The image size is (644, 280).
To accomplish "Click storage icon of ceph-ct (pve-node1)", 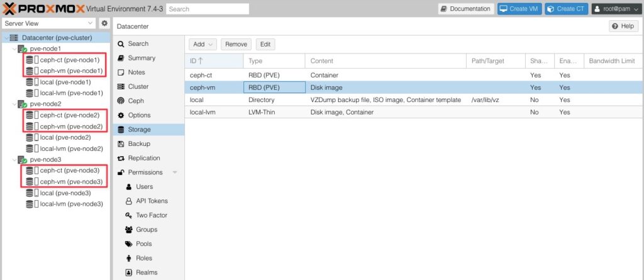I will tap(30, 60).
